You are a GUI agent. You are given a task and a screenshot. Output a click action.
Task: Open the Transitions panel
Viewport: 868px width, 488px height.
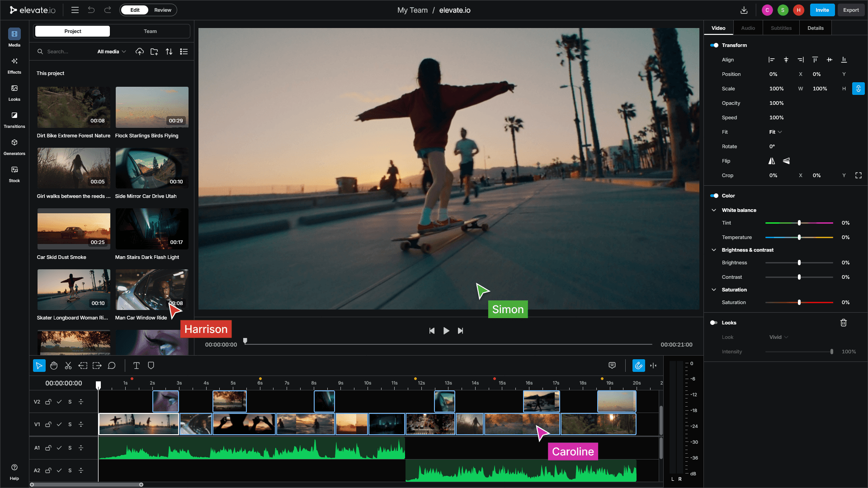tap(14, 119)
